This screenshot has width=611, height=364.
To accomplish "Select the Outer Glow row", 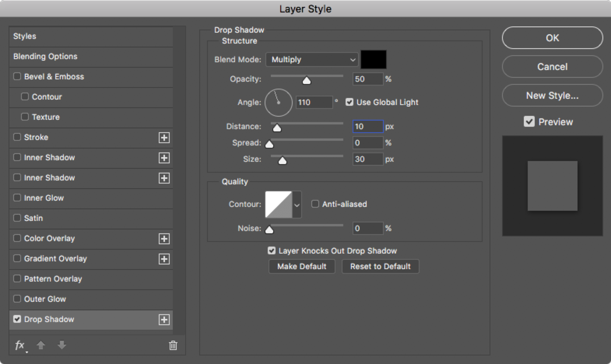I will point(91,299).
